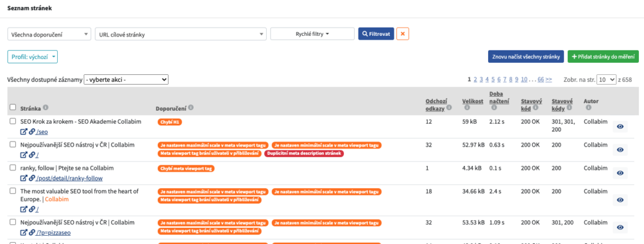The image size is (644, 244).
Task: Click info icon under Autor header
Action: (588, 108)
